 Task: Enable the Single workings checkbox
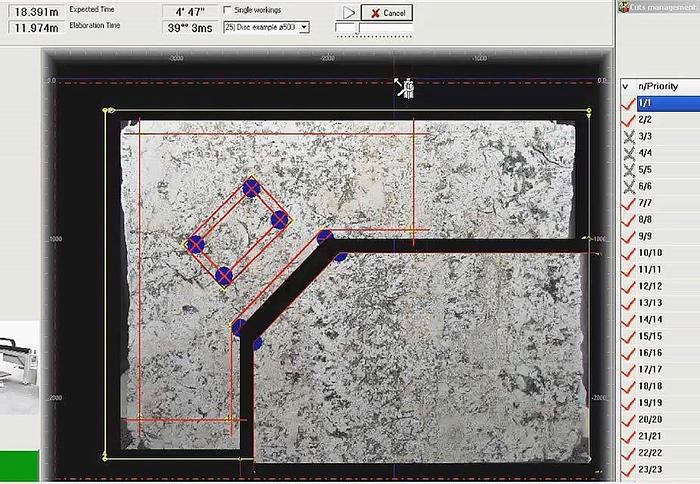point(227,10)
